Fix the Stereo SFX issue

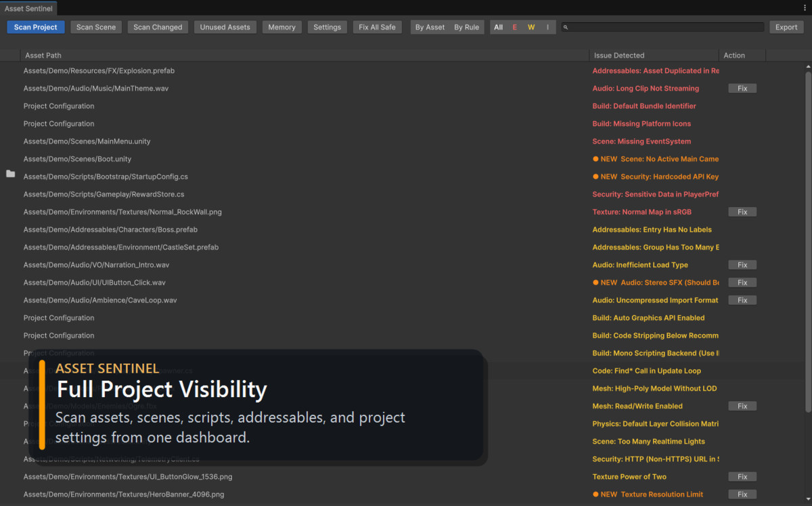point(742,283)
